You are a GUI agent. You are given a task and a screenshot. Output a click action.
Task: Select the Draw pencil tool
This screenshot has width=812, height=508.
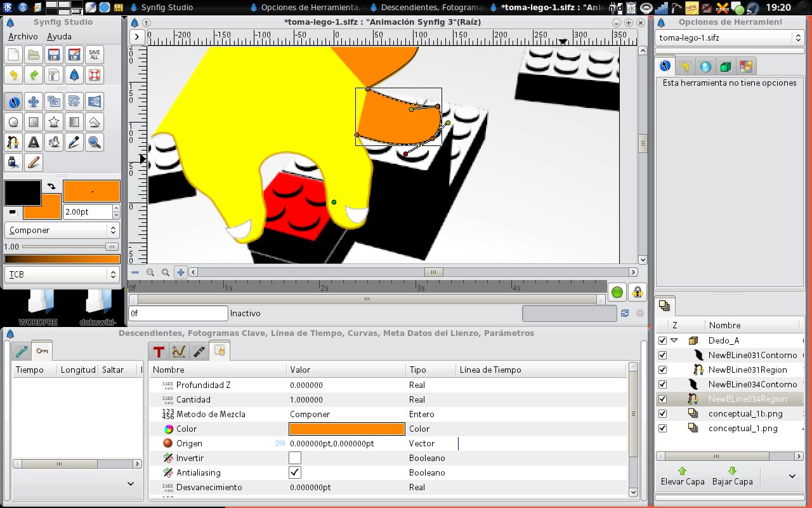point(34,163)
